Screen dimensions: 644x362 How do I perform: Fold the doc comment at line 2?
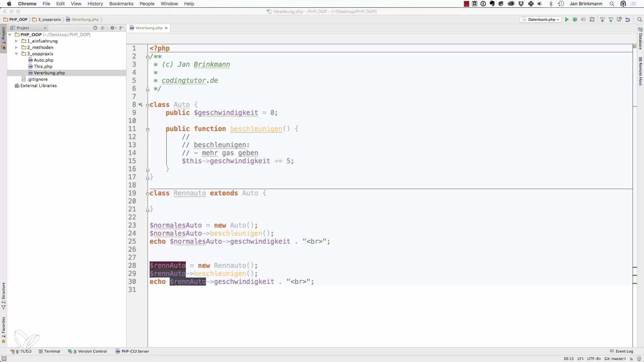pyautogui.click(x=148, y=57)
